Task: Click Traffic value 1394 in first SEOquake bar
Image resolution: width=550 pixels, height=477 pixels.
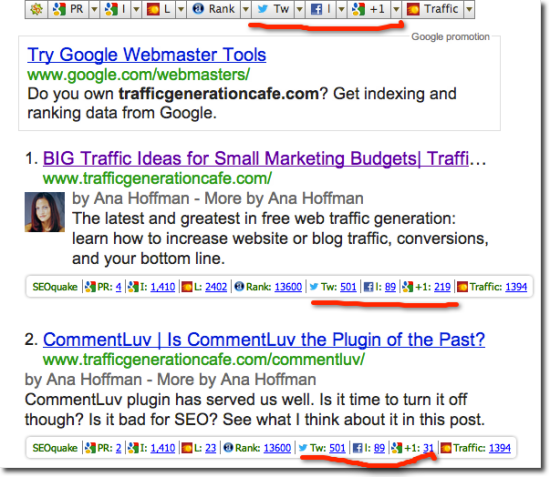Action: (x=516, y=287)
